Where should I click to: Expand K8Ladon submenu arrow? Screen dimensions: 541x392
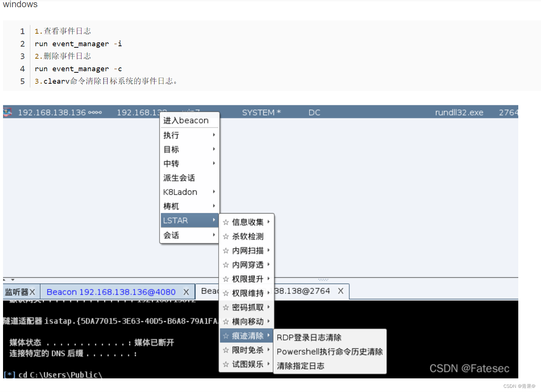point(214,192)
